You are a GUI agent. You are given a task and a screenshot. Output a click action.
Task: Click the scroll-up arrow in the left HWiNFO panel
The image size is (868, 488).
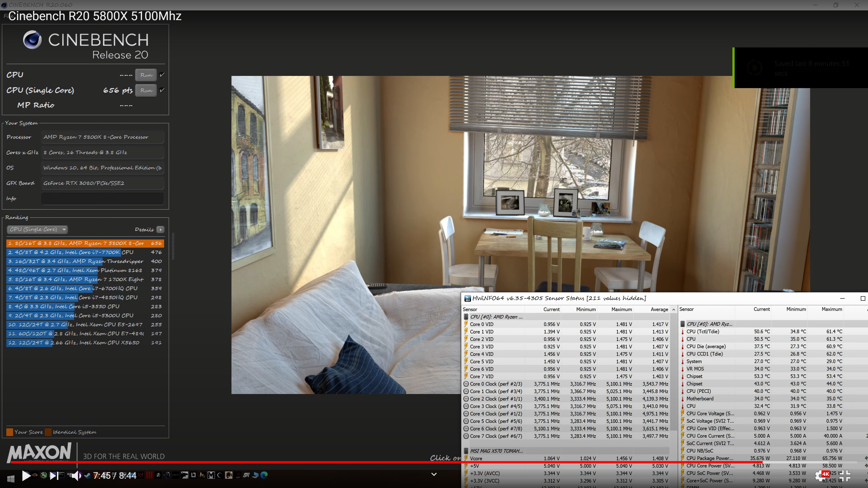(674, 310)
